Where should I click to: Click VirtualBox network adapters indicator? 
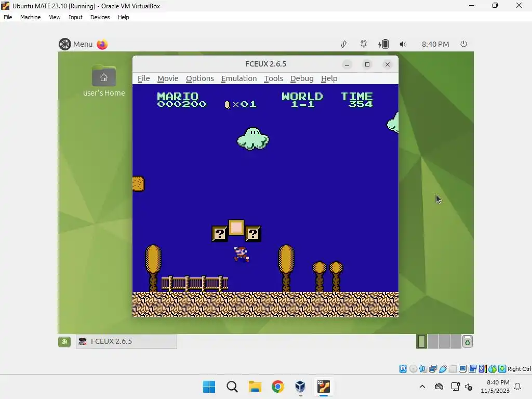433,368
